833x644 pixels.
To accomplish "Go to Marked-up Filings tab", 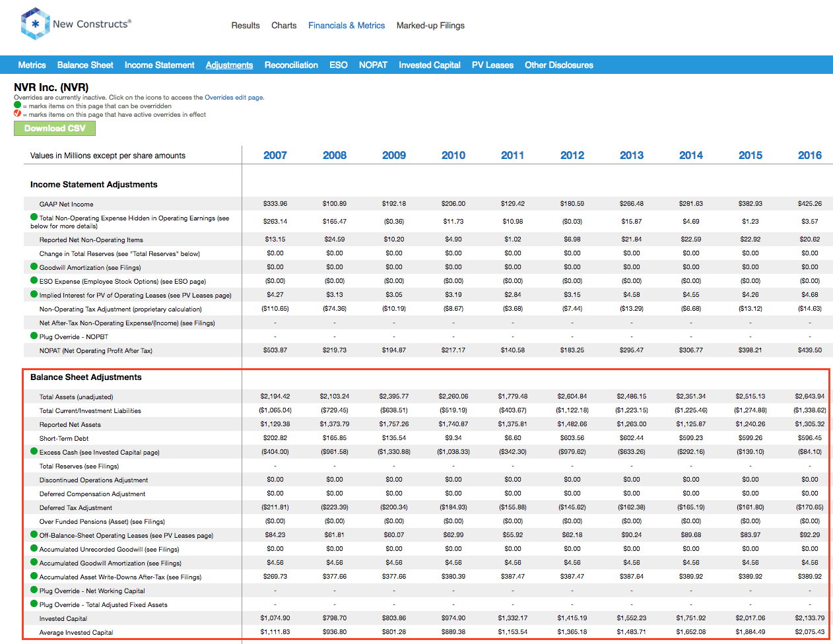I will 430,26.
